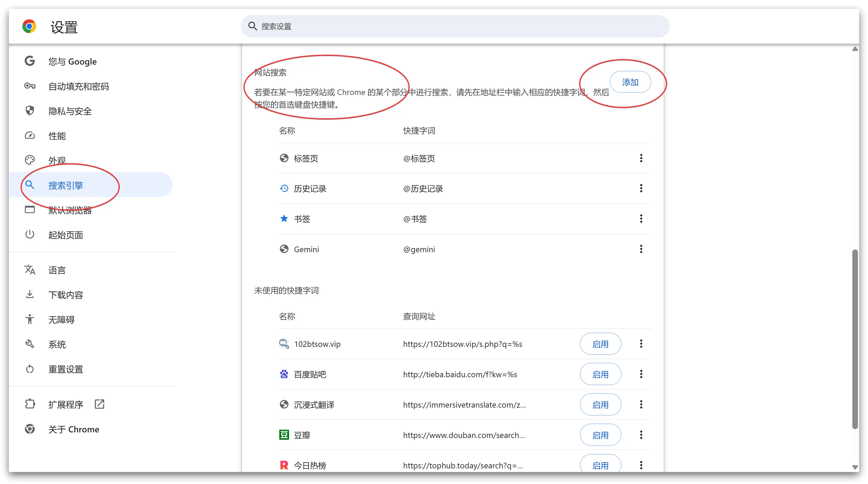Click the blue star icon in the 书签 row

[284, 219]
